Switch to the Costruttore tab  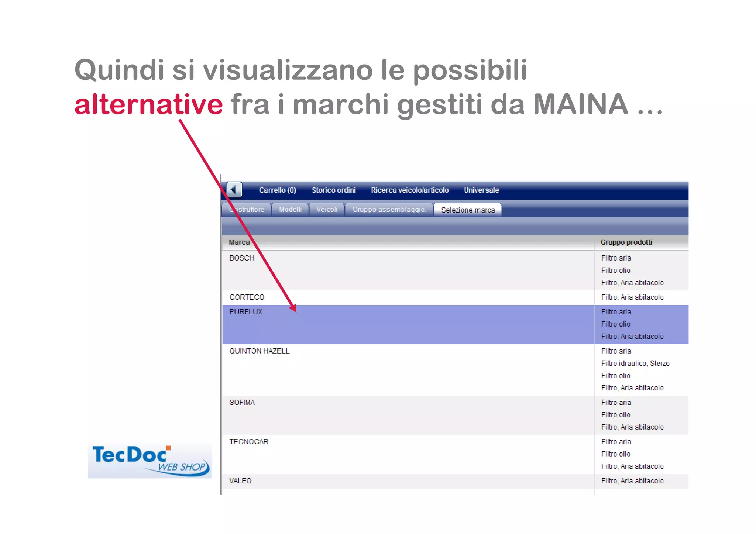[x=246, y=210]
